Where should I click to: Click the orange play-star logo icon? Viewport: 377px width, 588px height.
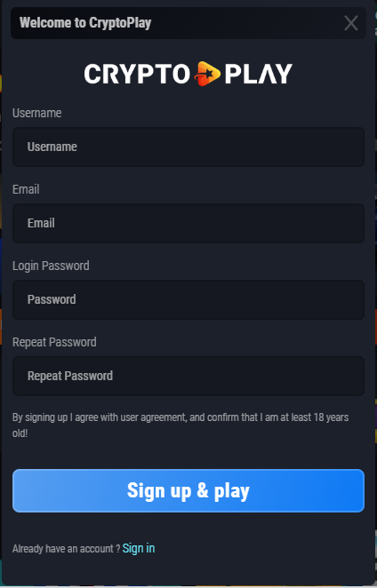point(207,74)
